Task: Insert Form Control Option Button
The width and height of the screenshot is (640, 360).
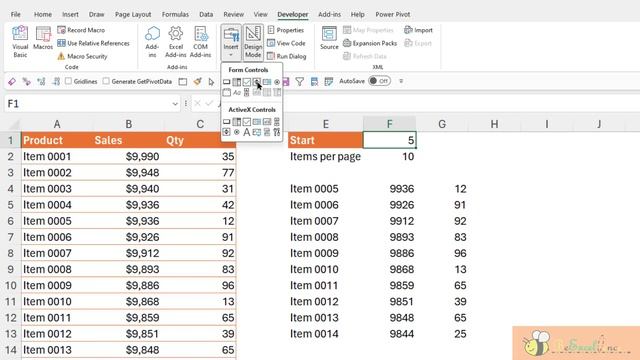Action: tap(277, 82)
